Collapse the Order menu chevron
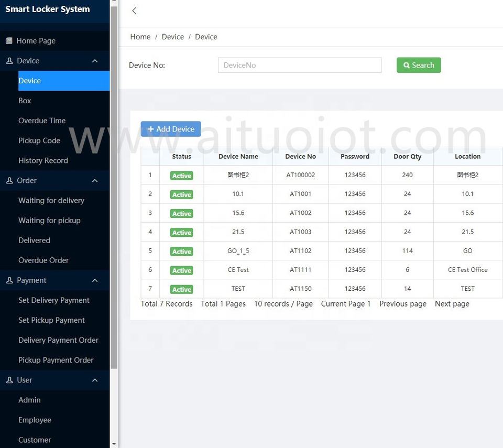Viewport: 503px width, 448px height. [95, 180]
